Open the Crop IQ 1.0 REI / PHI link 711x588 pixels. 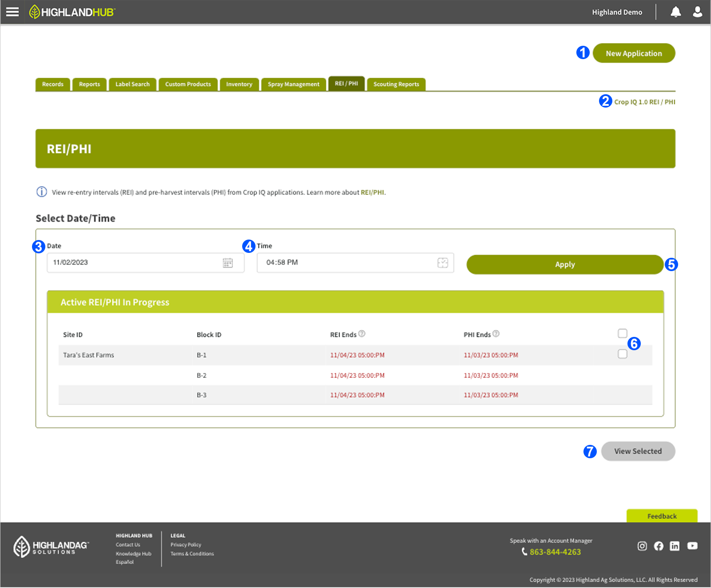644,102
